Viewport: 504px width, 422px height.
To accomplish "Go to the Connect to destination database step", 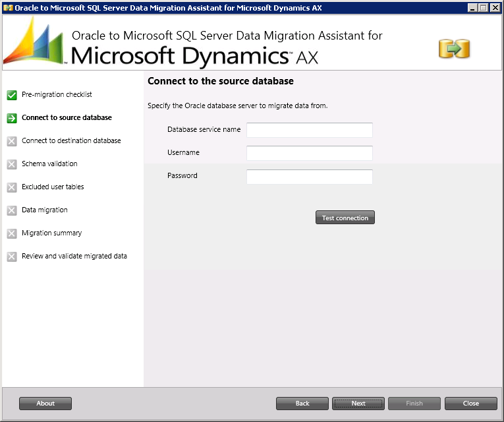I will click(71, 141).
